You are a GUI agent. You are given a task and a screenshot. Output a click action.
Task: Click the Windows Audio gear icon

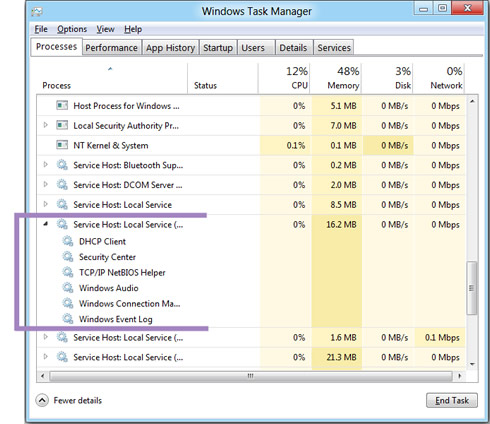[x=68, y=288]
